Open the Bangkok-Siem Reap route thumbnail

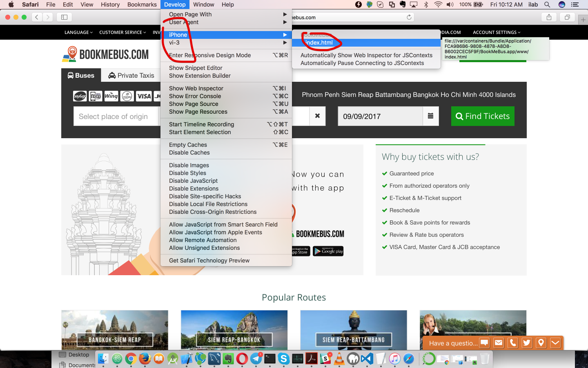coord(115,330)
